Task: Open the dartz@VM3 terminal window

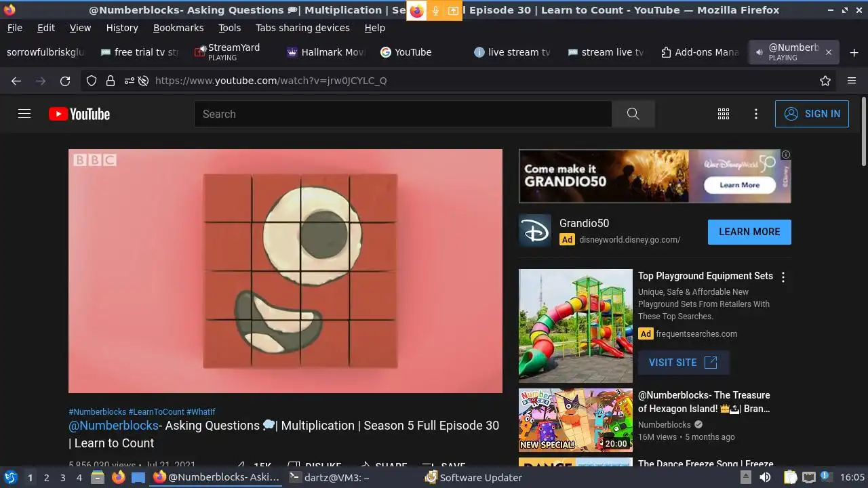Action: click(x=329, y=478)
